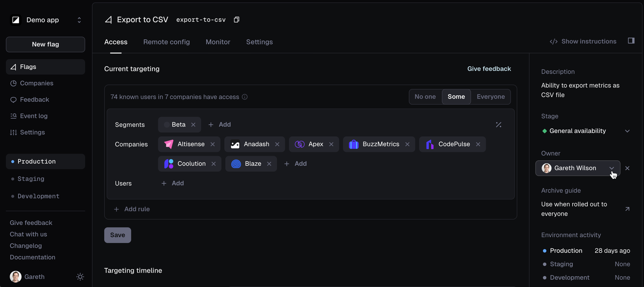Toggle light theme with sun icon
The width and height of the screenshot is (644, 287).
80,276
